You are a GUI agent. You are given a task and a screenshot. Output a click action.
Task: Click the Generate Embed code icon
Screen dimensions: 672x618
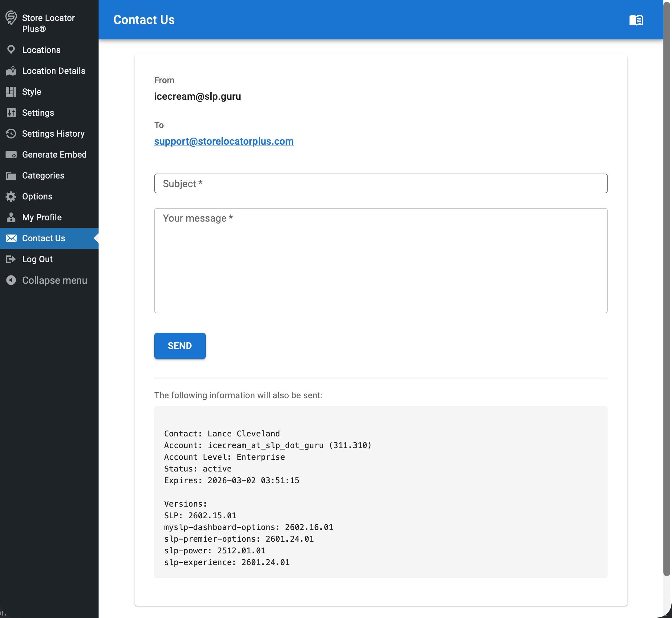click(x=11, y=154)
